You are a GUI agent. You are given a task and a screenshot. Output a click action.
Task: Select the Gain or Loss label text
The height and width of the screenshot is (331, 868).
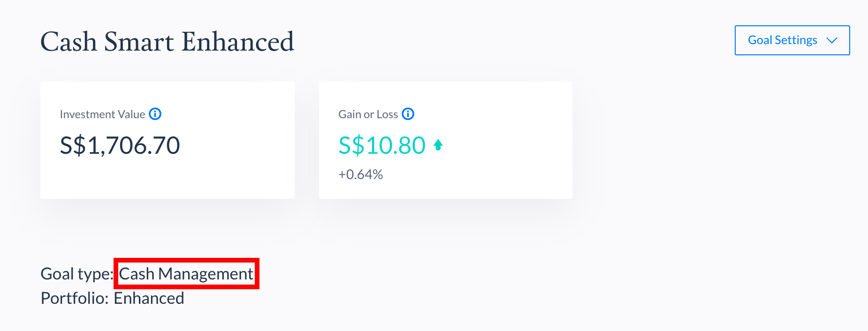click(368, 114)
